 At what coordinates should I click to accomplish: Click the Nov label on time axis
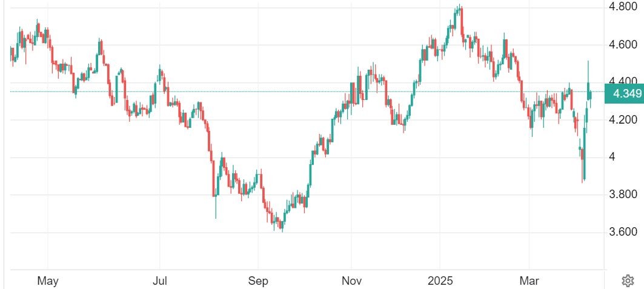click(x=351, y=281)
